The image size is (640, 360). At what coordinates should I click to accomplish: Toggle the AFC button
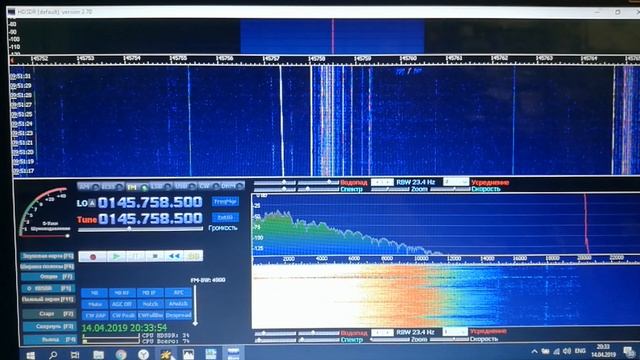tap(178, 293)
